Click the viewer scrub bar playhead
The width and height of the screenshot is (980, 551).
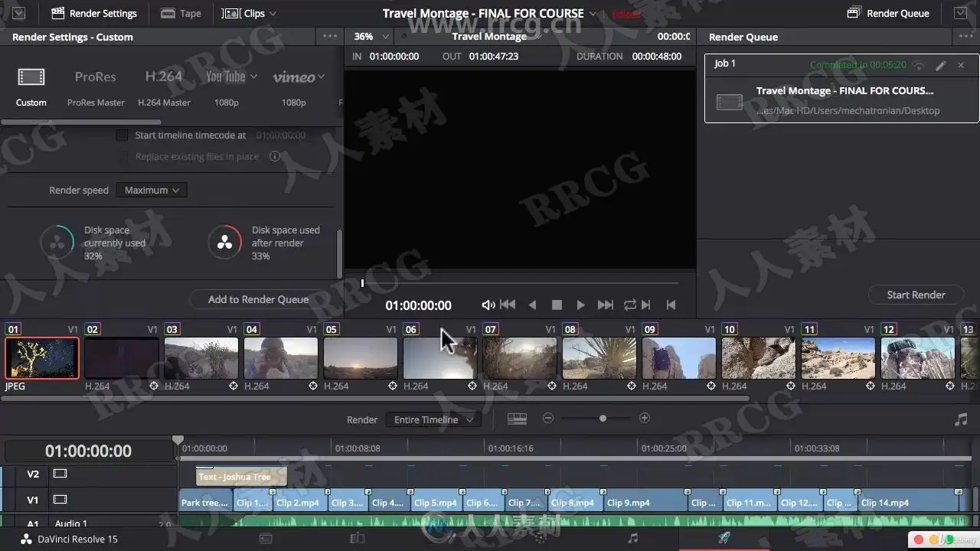point(362,283)
